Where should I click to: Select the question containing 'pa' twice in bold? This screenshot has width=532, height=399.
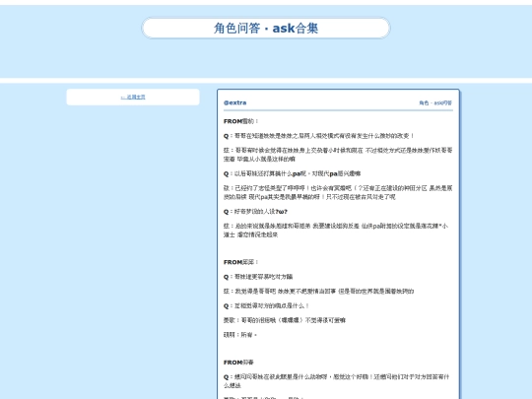coord(293,173)
